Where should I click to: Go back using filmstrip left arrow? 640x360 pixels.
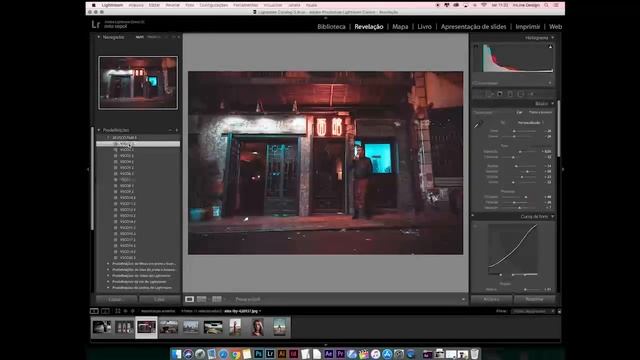125,311
